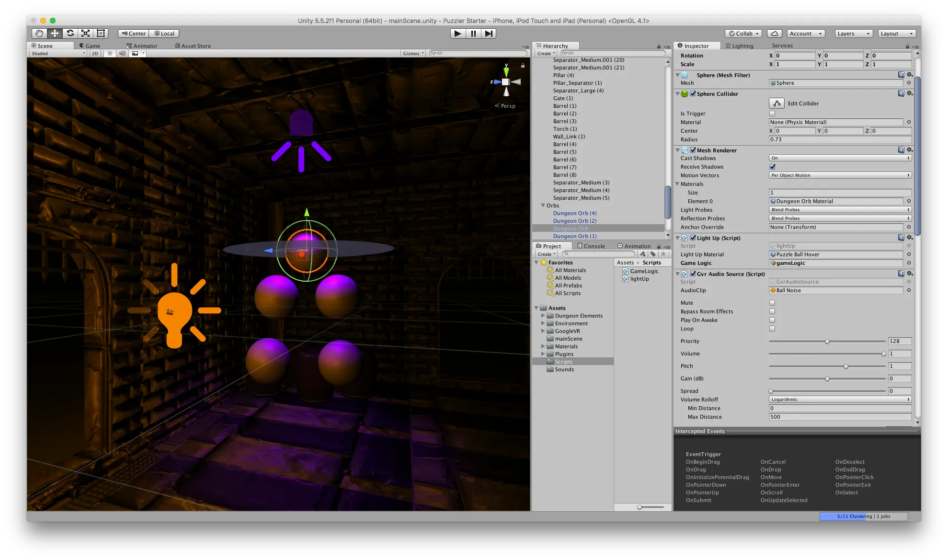Image resolution: width=948 pixels, height=560 pixels.
Task: Expand the Dungeon Elements folder
Action: pos(543,316)
